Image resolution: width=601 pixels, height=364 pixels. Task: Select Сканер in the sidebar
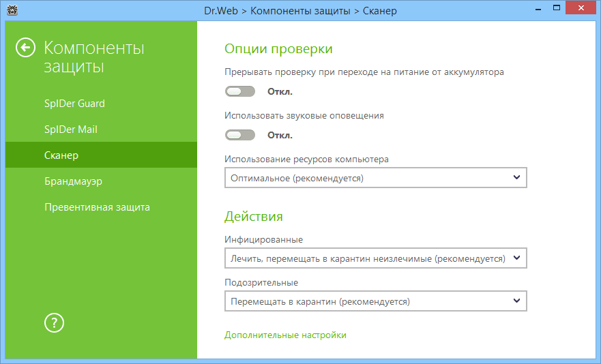101,155
